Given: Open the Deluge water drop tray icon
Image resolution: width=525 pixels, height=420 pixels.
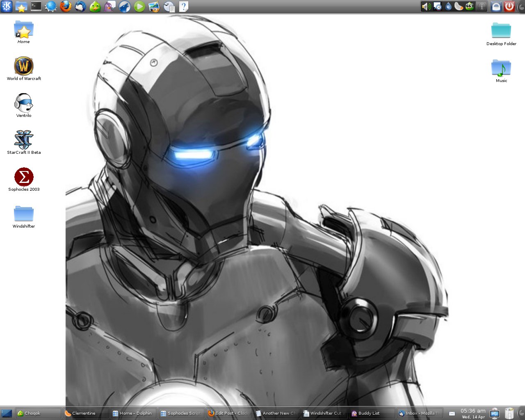Looking at the screenshot, I should tap(448, 6).
